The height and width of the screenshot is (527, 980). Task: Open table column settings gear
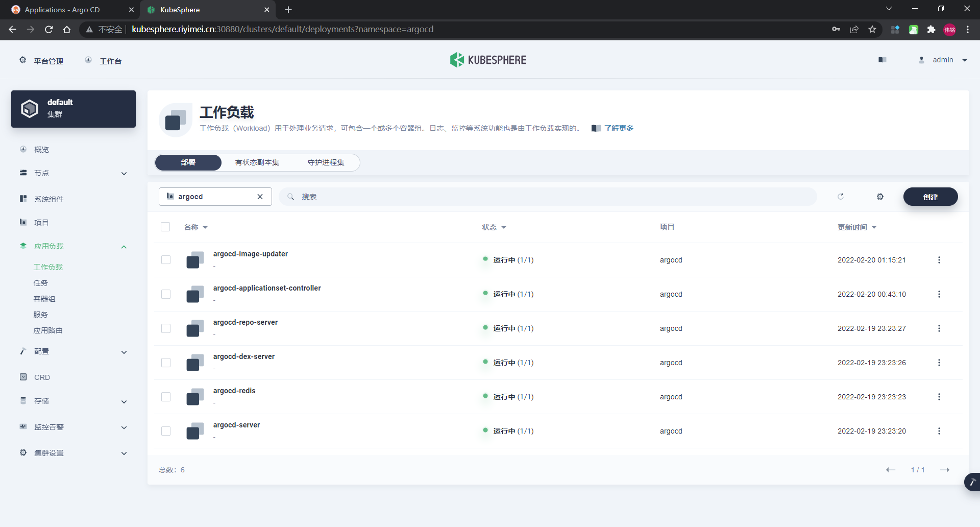pyautogui.click(x=880, y=197)
